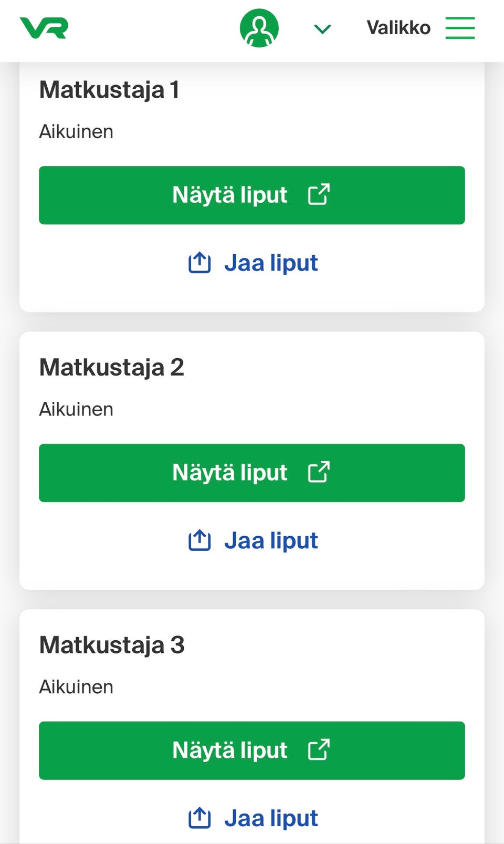The image size is (504, 844).
Task: Tap Jaa liput text for Matkustaja 3
Action: 271,819
